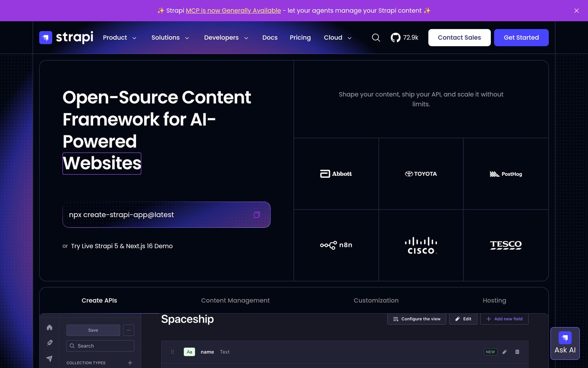Click the Edit button next to Spaceship
Screen dimensions: 588x368
click(463, 319)
